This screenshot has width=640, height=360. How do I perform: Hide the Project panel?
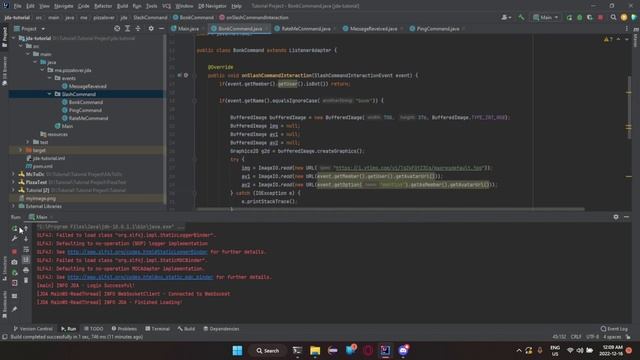162,29
